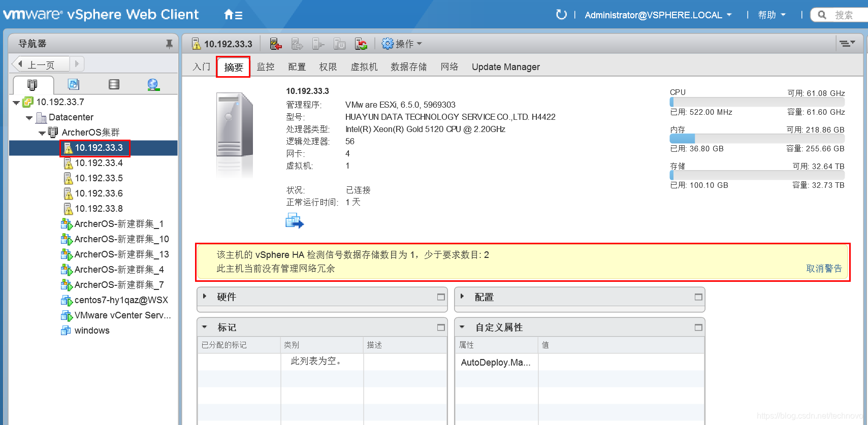The height and width of the screenshot is (425, 868).
Task: Click the 取消警告 link
Action: point(824,269)
